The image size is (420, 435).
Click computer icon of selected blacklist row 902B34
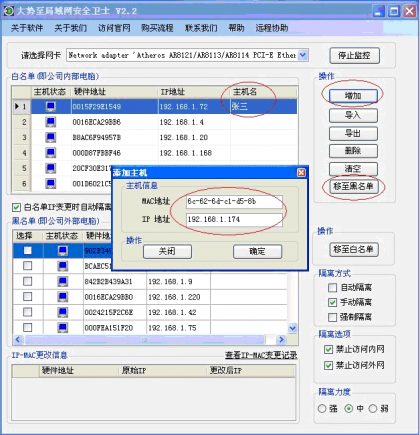[63, 250]
